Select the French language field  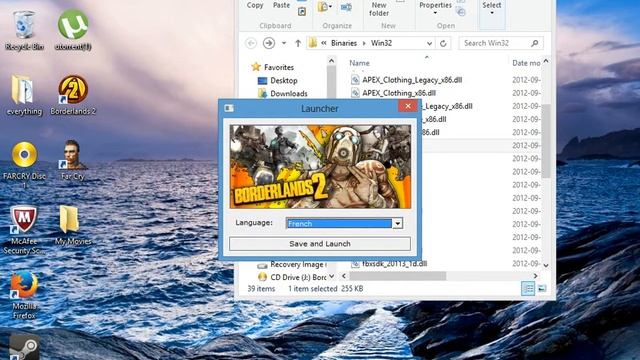coord(339,223)
